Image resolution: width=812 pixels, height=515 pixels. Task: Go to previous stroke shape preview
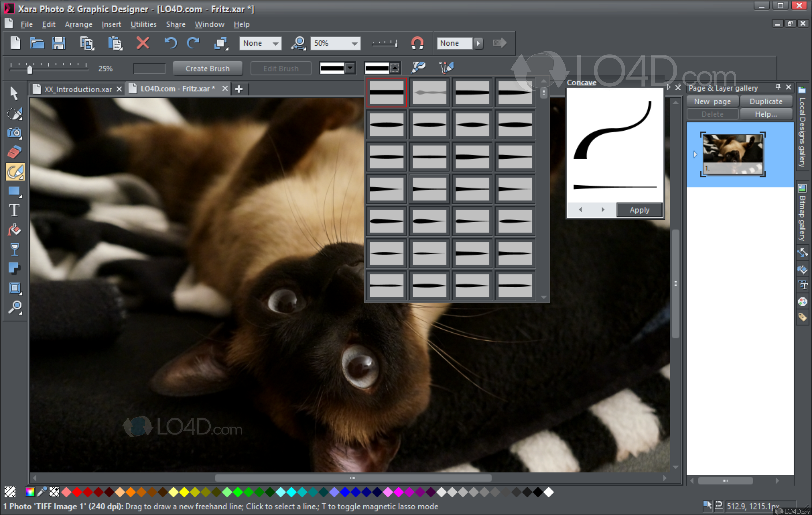[x=580, y=209]
